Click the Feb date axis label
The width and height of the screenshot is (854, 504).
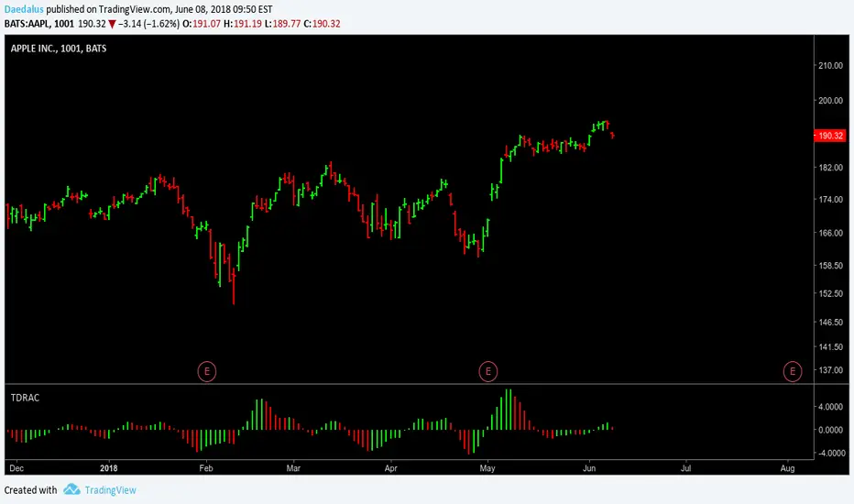[x=206, y=468]
